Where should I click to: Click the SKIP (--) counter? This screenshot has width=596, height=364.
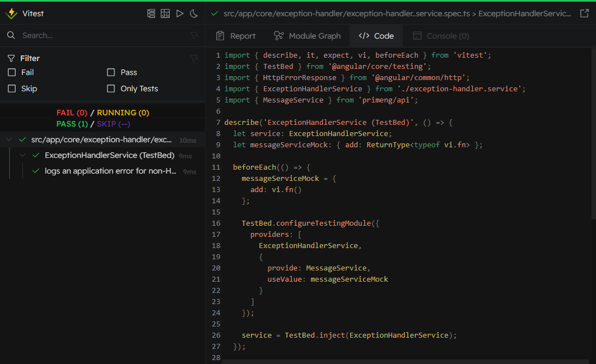coord(113,124)
